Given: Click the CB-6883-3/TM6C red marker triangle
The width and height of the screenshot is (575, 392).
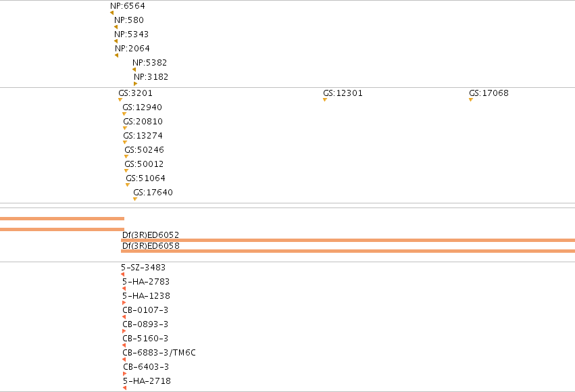Looking at the screenshot, I should coord(124,360).
